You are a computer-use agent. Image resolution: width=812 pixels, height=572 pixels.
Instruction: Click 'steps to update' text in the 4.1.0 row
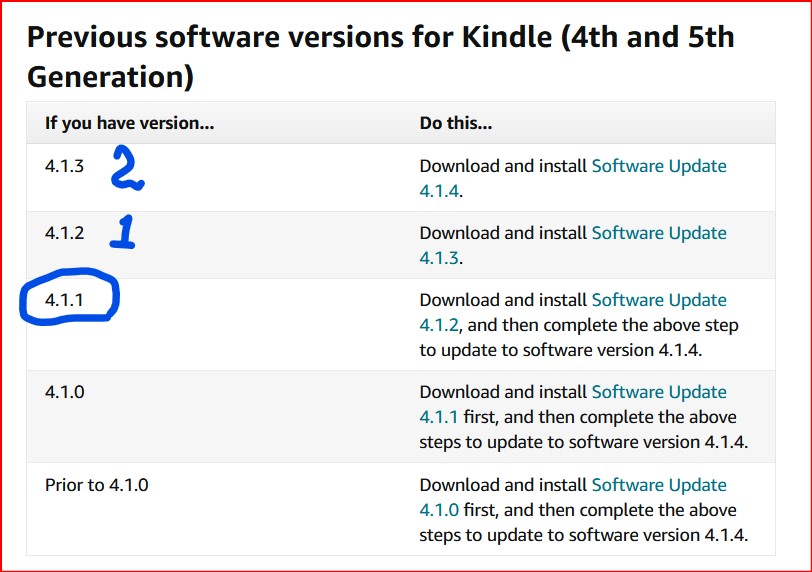tap(480, 442)
